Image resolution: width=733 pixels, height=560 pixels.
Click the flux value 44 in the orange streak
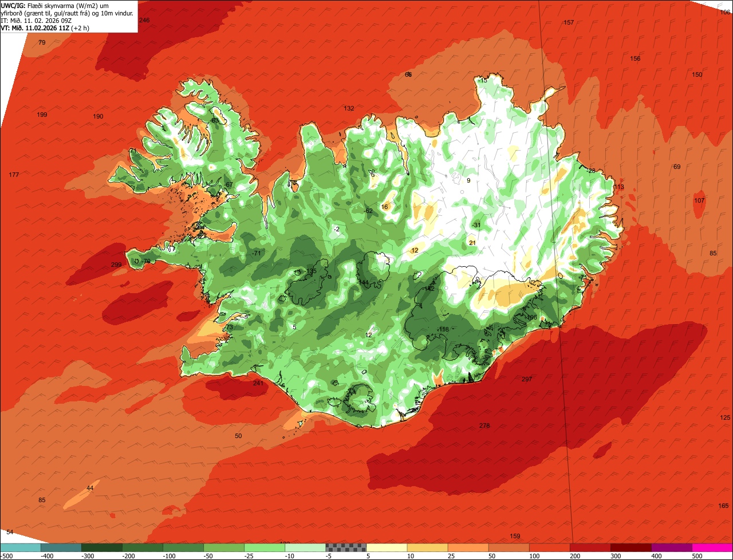[90, 488]
